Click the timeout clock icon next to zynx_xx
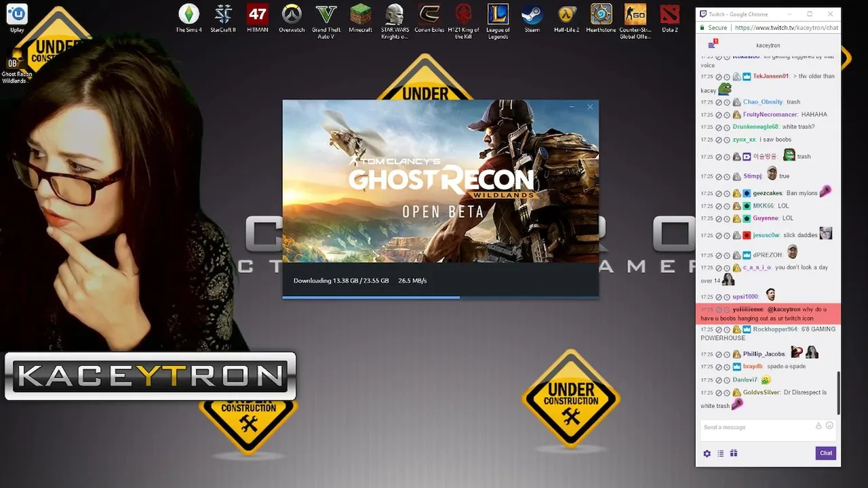The image size is (868, 488). (x=727, y=140)
